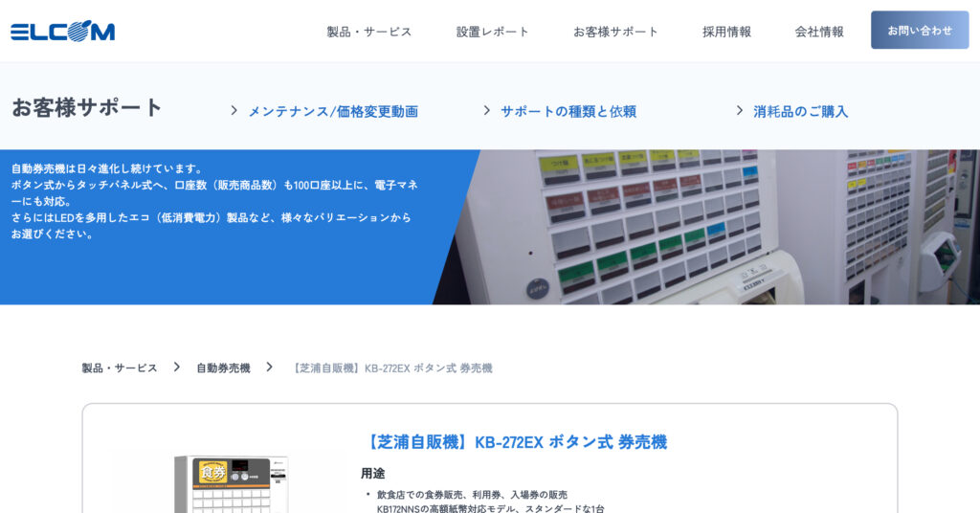This screenshot has height=513, width=980.
Task: Click chevron before メンテナンス/価格変更動画
Action: 234,111
